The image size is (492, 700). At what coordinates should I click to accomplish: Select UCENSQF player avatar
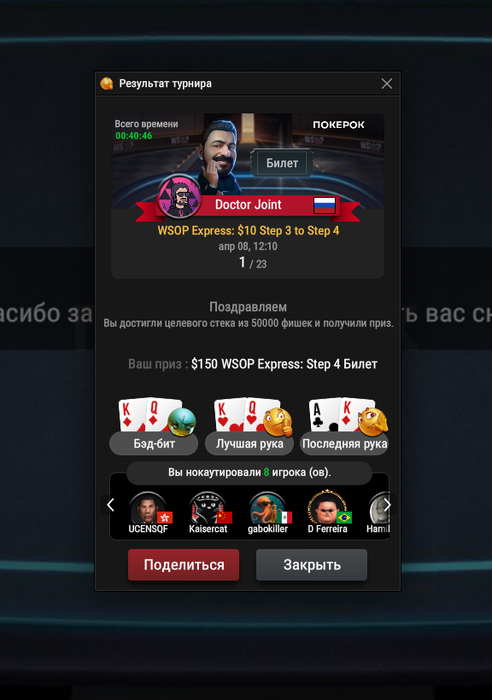pos(148,508)
